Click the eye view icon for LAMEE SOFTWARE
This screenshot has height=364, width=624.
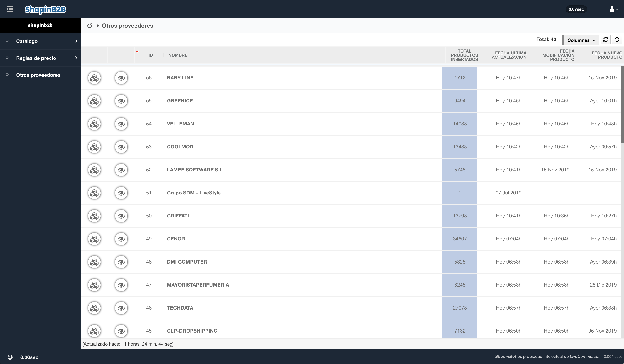(121, 170)
